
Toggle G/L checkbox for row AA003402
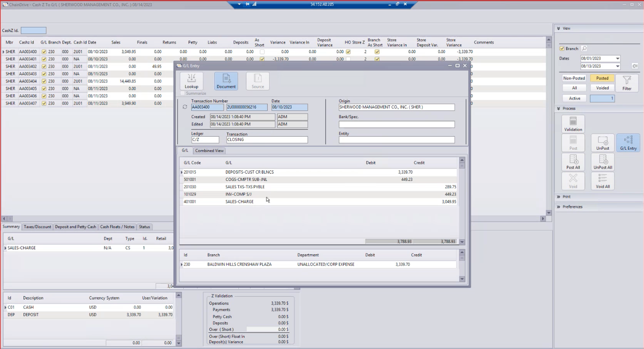(x=44, y=67)
